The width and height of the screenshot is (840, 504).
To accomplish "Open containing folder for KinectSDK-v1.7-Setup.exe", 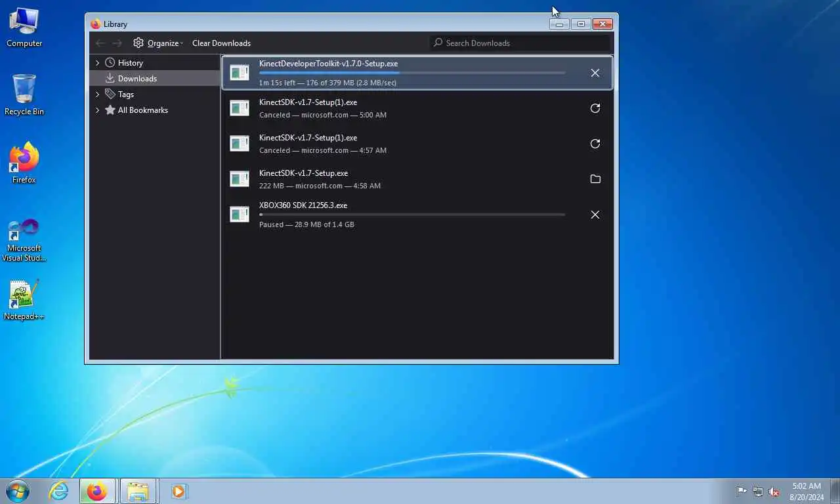I will click(595, 179).
